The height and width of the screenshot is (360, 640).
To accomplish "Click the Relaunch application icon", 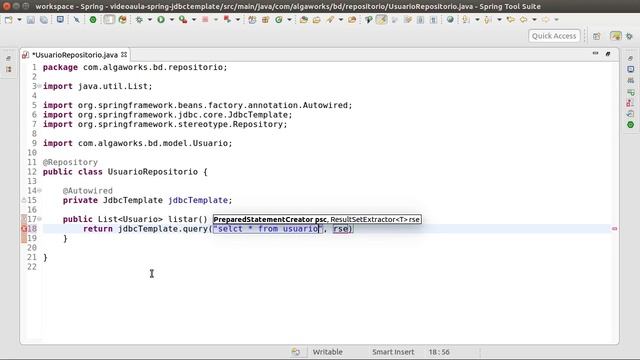I will (x=227, y=20).
